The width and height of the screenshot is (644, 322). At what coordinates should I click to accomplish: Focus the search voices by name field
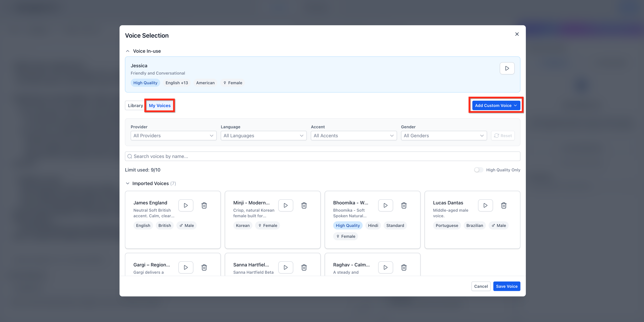[x=323, y=156]
